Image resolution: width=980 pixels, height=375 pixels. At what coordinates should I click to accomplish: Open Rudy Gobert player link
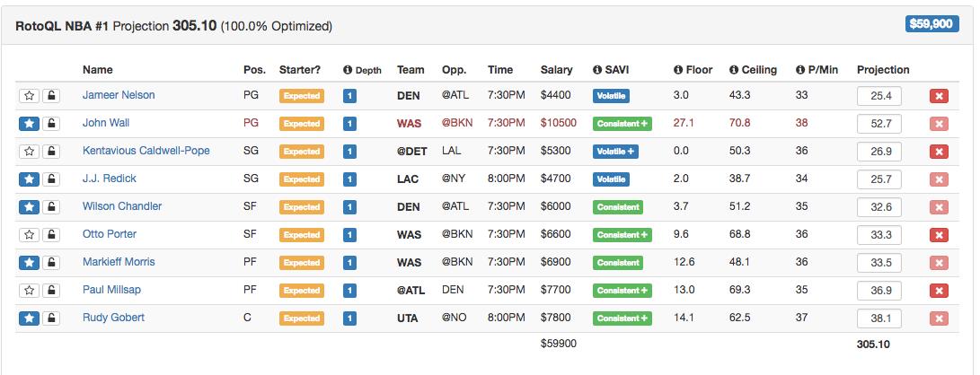tap(113, 317)
